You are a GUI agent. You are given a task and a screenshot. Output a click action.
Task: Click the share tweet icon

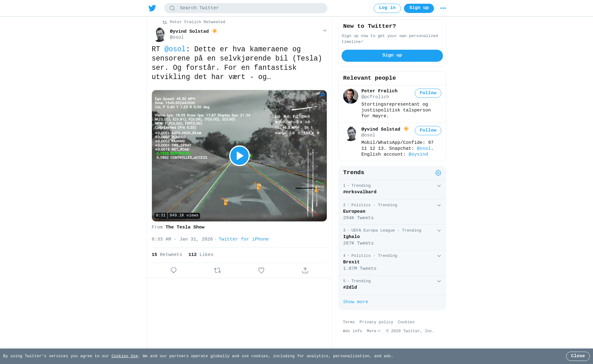[x=305, y=270]
